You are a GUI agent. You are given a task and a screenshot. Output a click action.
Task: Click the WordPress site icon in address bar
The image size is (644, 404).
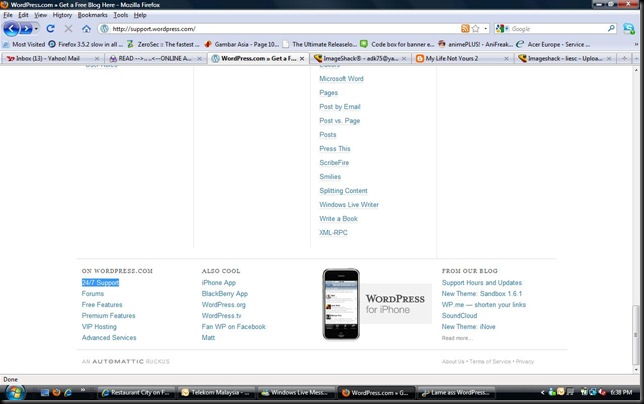click(104, 29)
